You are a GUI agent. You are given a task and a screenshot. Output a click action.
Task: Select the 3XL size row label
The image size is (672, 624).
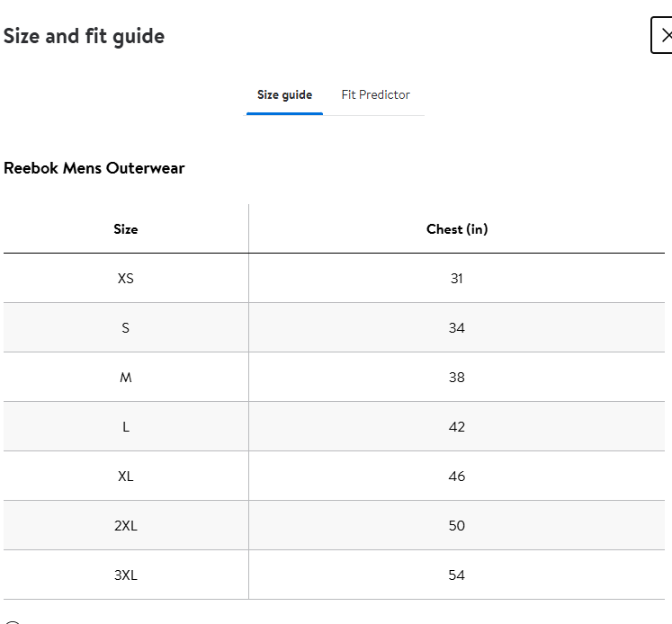pos(126,575)
